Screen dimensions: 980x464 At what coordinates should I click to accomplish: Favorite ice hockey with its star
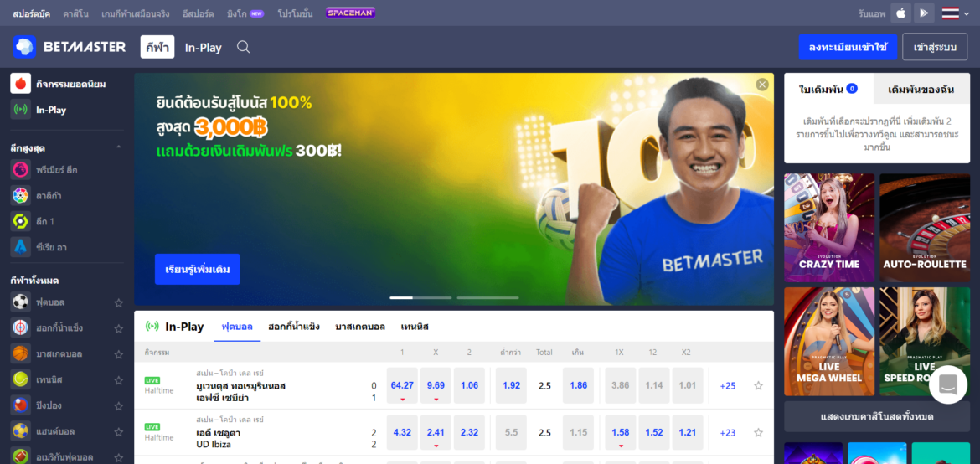coord(119,328)
